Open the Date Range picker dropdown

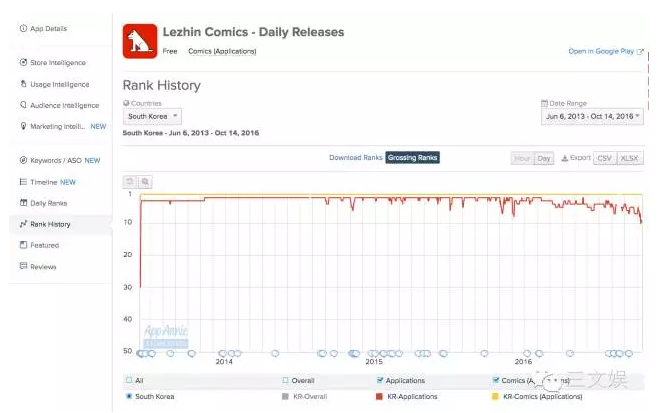coord(592,116)
